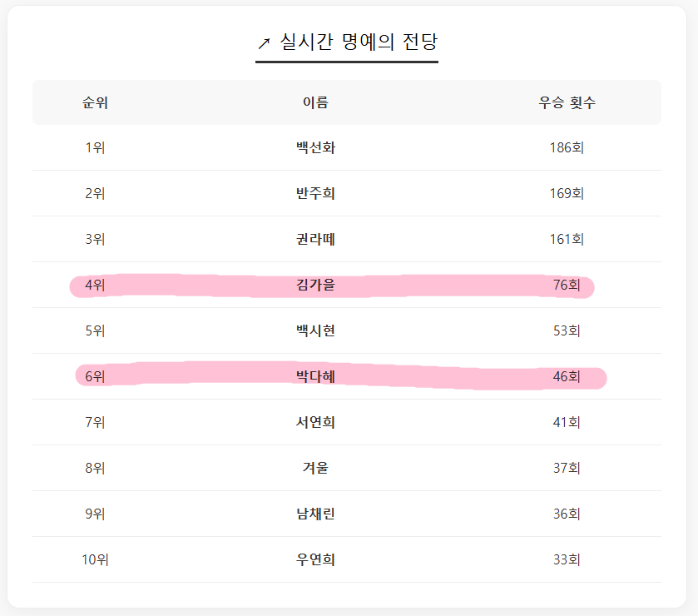698x616 pixels.
Task: Click on the name 남채린
Action: (315, 514)
